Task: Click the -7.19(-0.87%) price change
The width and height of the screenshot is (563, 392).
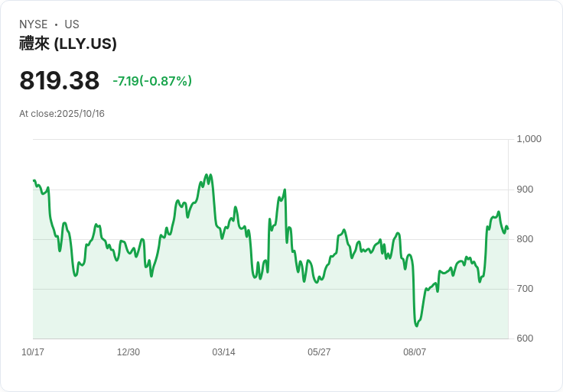Action: 152,81
